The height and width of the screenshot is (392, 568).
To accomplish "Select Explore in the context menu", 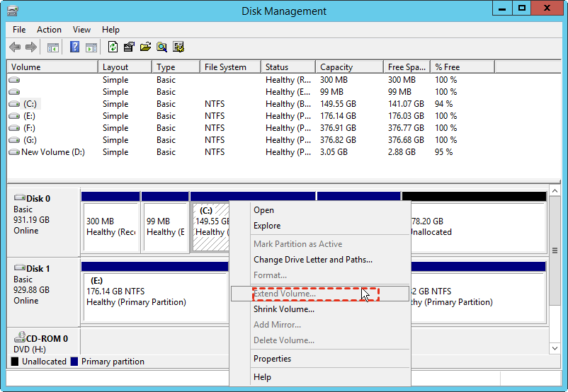I will [267, 226].
